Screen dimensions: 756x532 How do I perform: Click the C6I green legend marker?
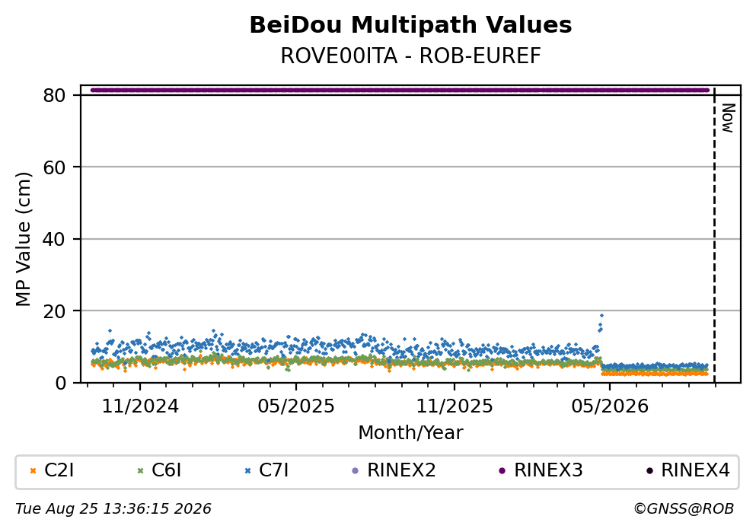click(141, 471)
